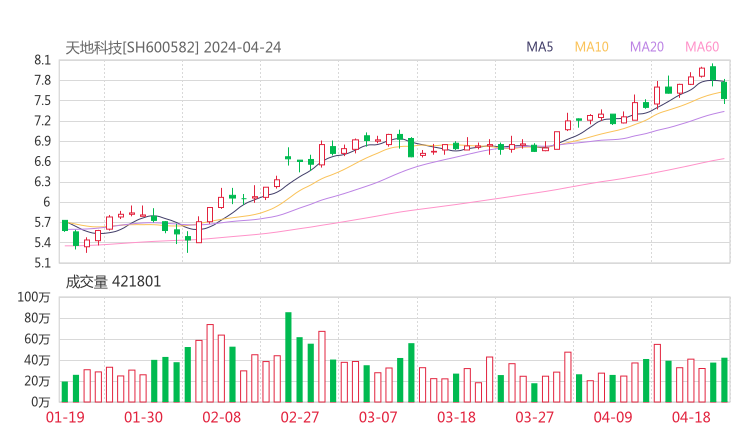This screenshot has height=440, width=740.
Task: Click the last green candlestick at the chart's right edge
Action: pos(724,90)
